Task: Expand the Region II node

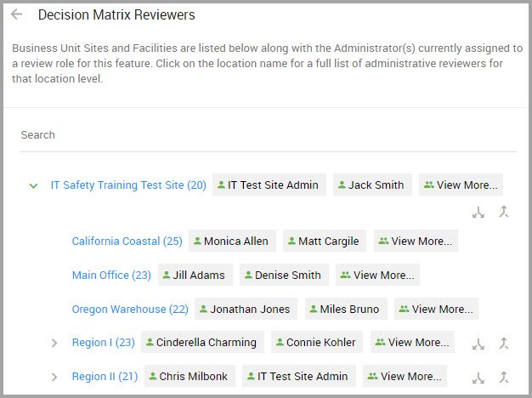Action: [x=54, y=377]
